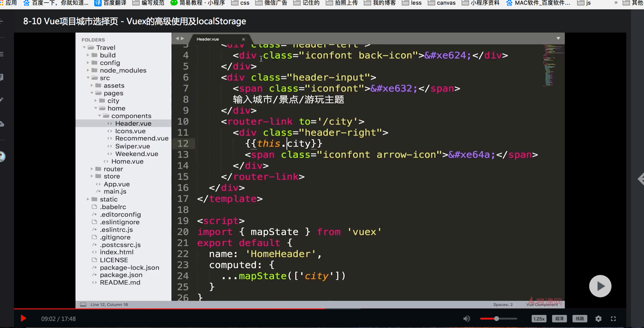Open README.md file
The height and width of the screenshot is (328, 644).
click(x=120, y=283)
